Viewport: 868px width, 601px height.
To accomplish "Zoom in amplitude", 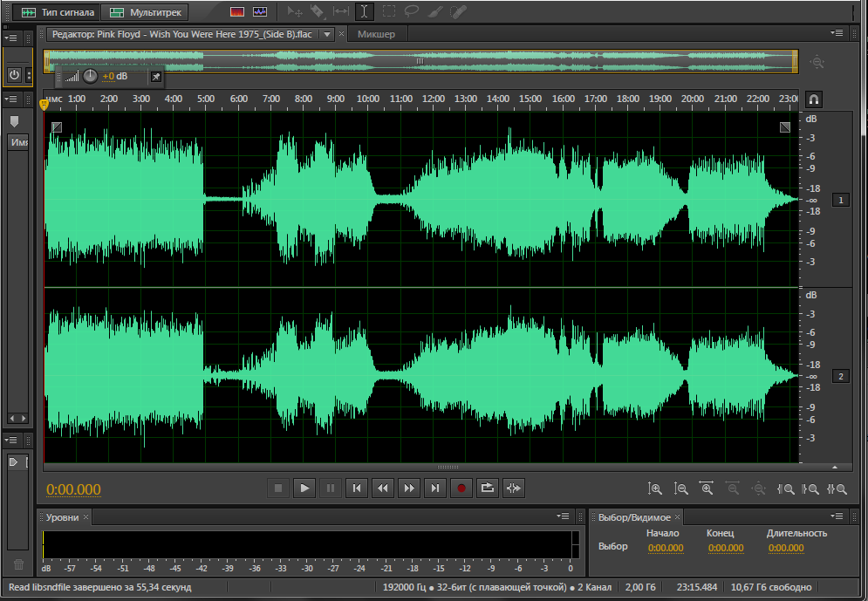I will pyautogui.click(x=655, y=488).
